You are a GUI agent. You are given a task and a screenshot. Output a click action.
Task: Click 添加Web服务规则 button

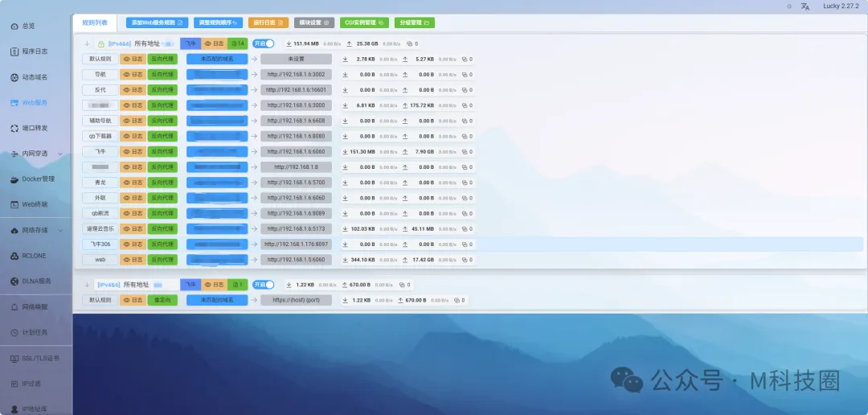coord(158,23)
